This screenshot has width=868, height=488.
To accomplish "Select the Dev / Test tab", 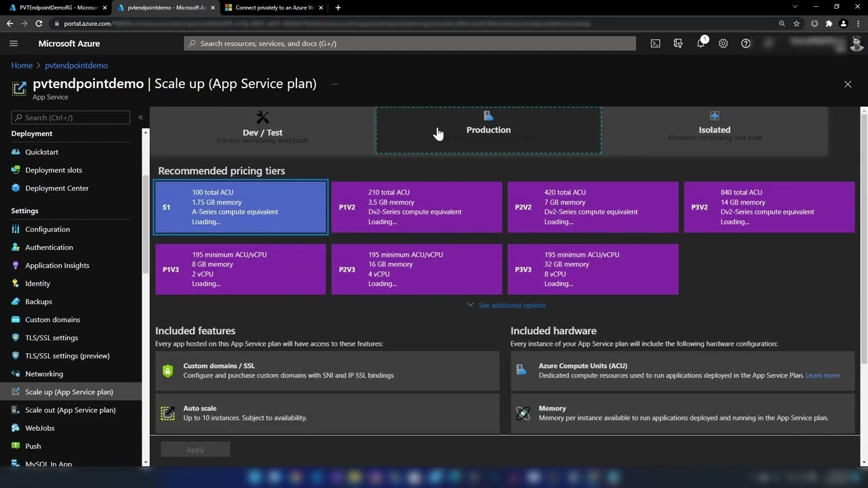I will point(262,130).
